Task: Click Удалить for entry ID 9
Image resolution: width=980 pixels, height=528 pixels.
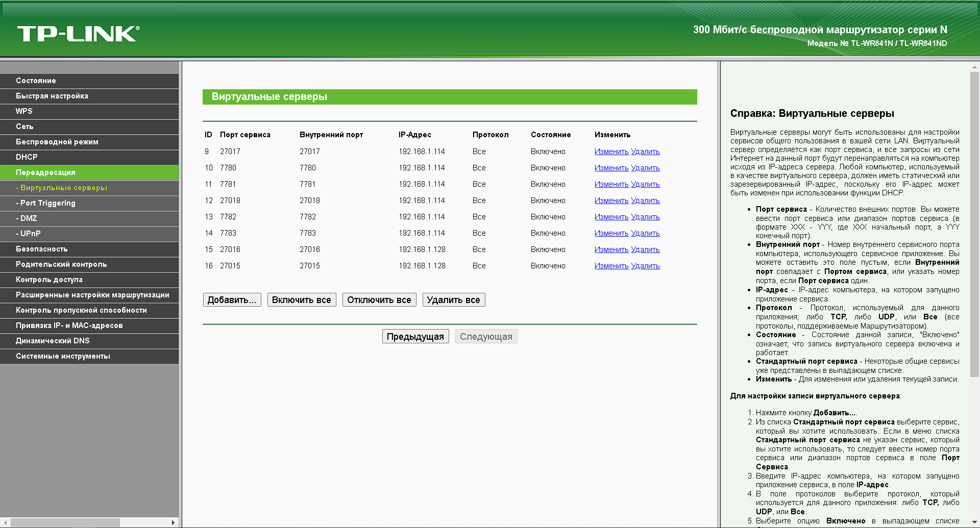Action: click(x=645, y=152)
